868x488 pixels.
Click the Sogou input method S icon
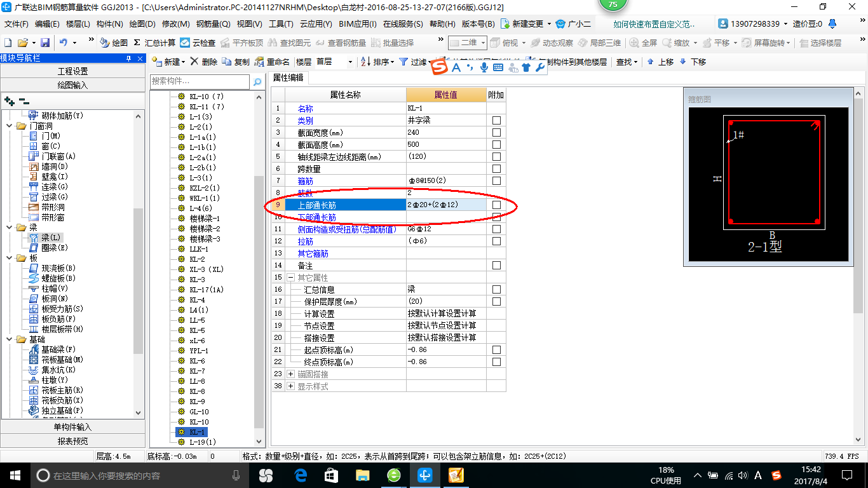click(439, 66)
